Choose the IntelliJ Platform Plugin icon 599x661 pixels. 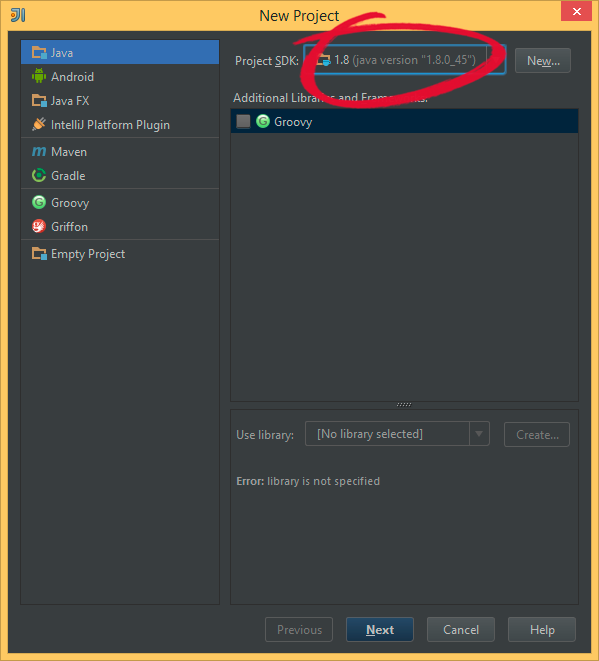39,124
